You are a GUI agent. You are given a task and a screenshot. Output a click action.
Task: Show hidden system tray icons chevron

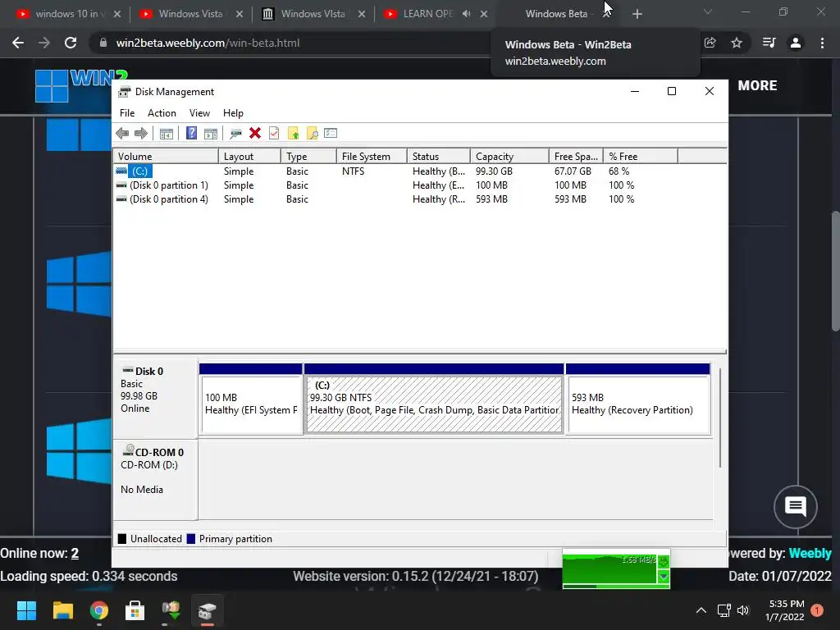click(x=701, y=610)
